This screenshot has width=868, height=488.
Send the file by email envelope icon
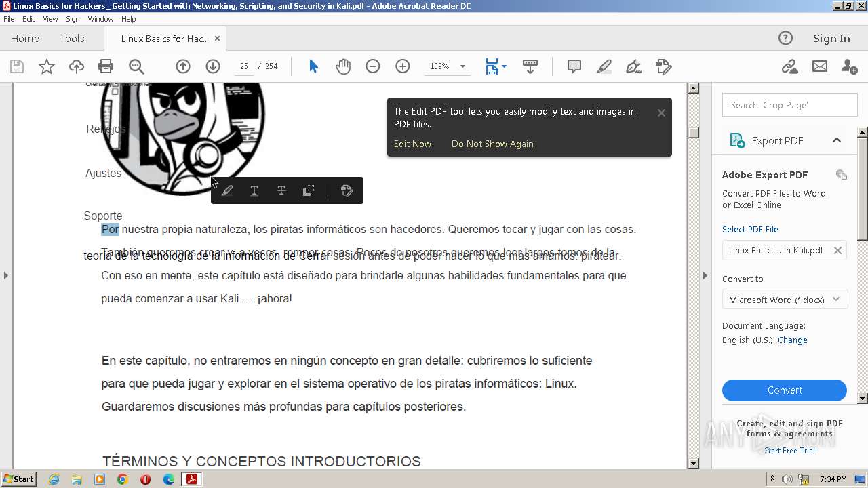820,66
